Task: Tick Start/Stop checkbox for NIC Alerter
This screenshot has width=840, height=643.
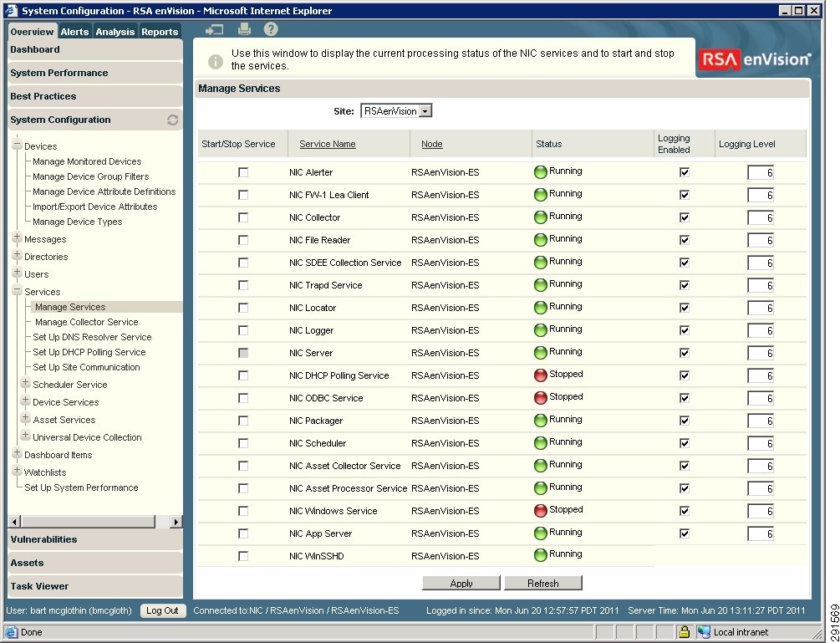Action: (x=243, y=172)
